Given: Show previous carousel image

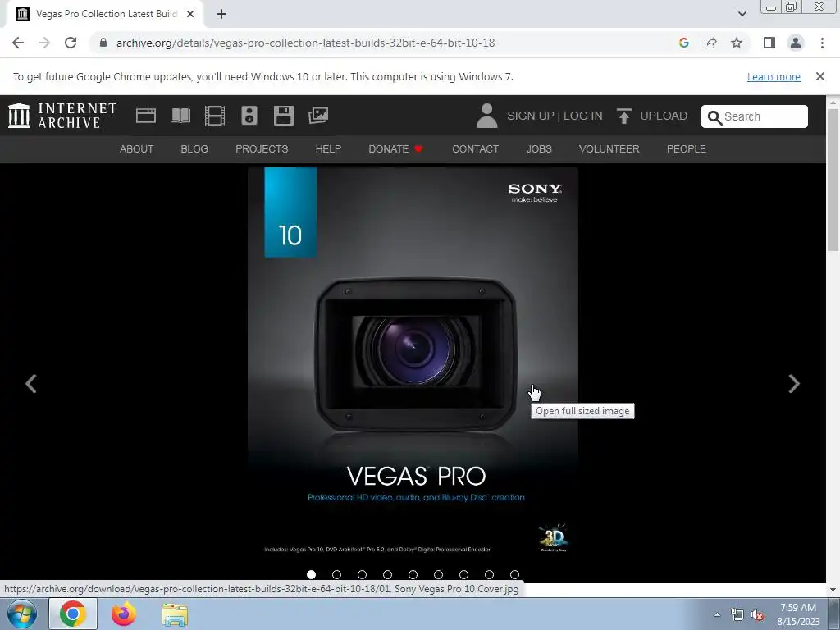Looking at the screenshot, I should click(31, 384).
